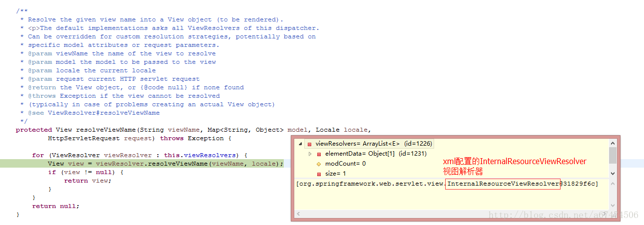
Task: Click the '@param viewName' Javadoc tag
Action: [58, 53]
